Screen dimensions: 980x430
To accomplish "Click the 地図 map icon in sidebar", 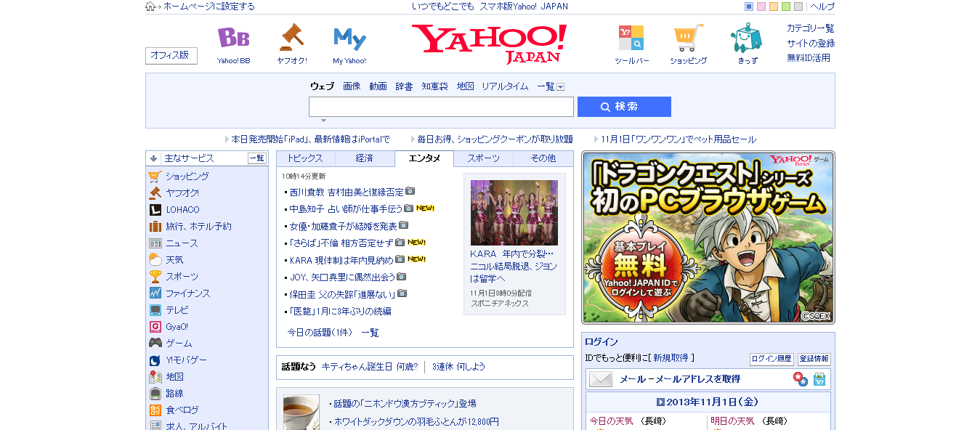I will coord(155,376).
